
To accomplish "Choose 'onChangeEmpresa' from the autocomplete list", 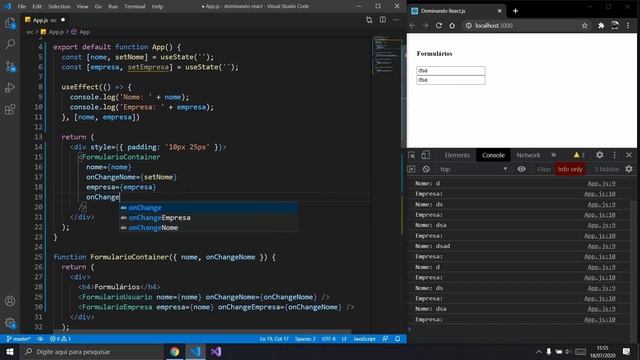I will pos(209,218).
